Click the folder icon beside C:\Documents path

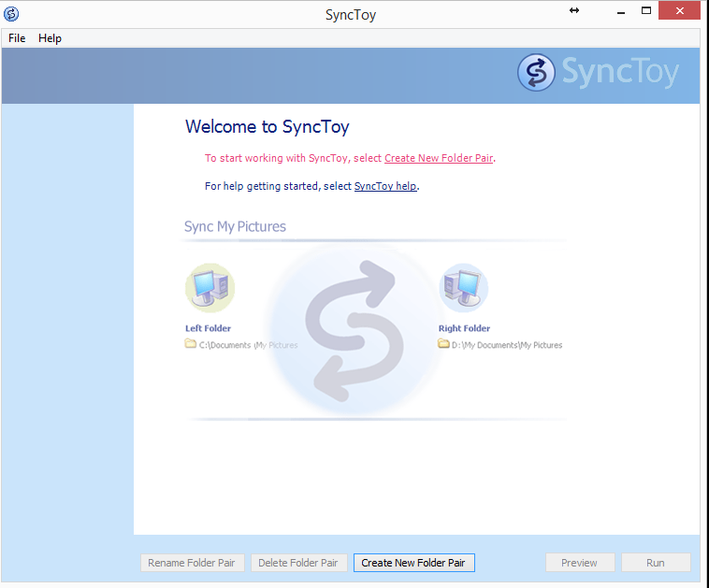point(191,344)
